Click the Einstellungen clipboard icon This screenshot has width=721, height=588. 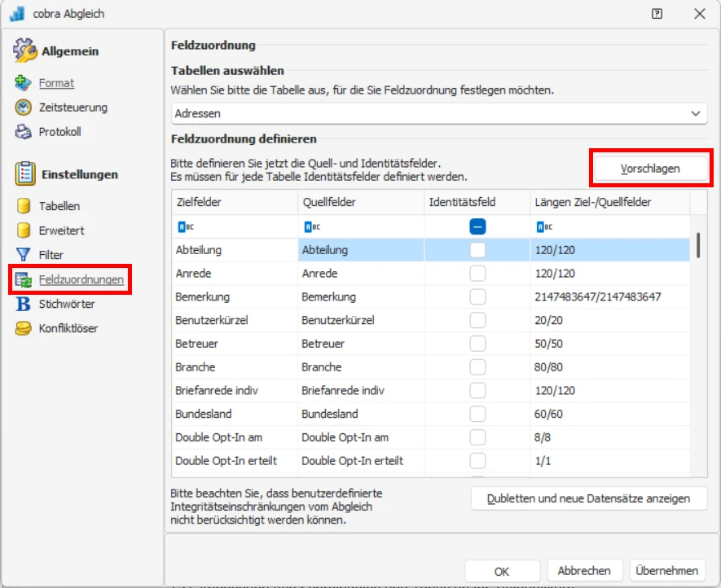pos(24,173)
